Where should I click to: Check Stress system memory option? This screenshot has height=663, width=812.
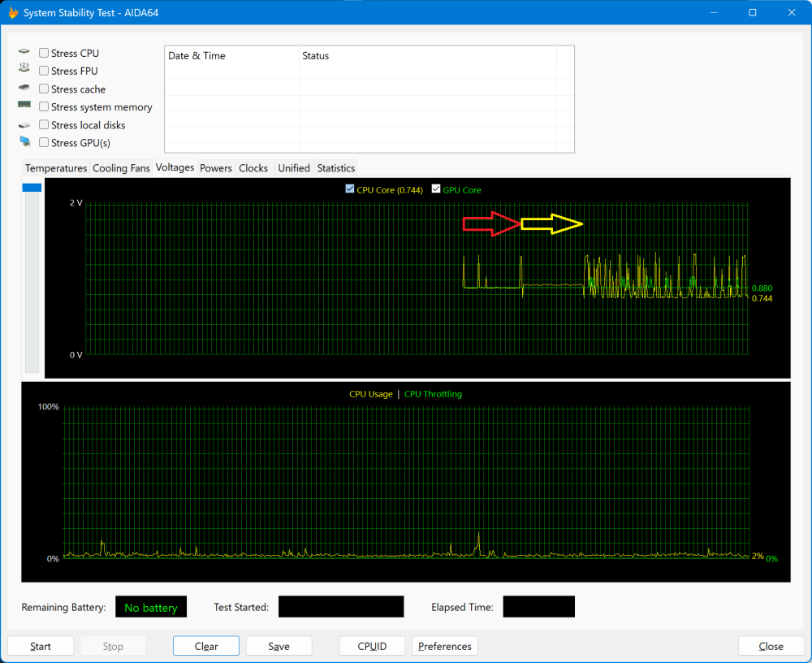44,106
